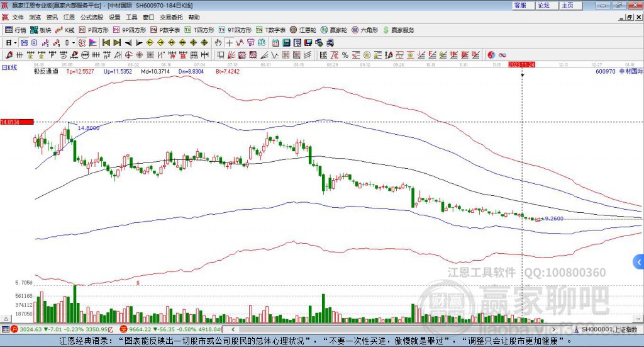Open 赢家服务 with dollar icon
Image resolution: width=644 pixels, height=347 pixels.
398,30
